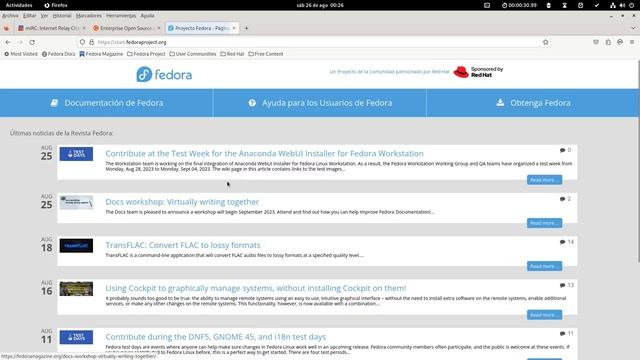
Task: Expand the list all tabs chevron
Action: coord(633,28)
